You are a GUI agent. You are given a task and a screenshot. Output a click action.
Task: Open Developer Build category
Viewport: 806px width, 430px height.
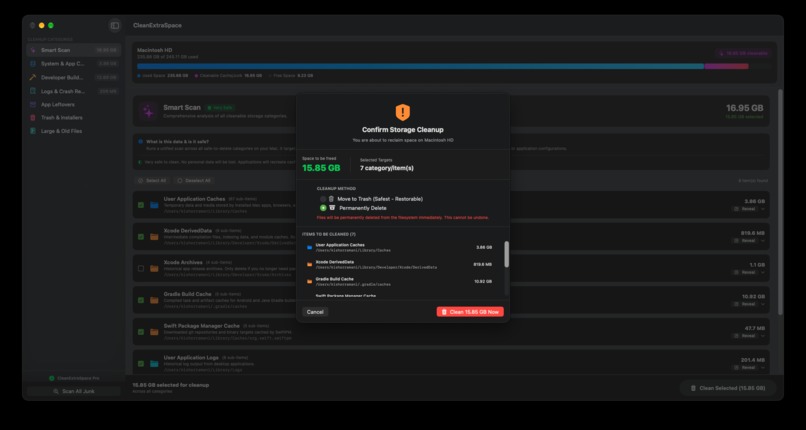pyautogui.click(x=74, y=78)
